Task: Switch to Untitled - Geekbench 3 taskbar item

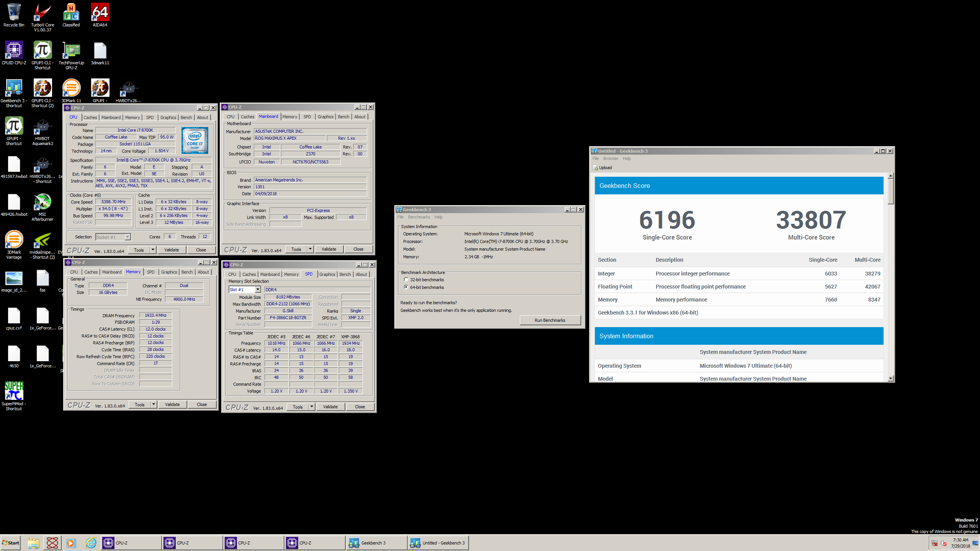Action: pos(438,543)
